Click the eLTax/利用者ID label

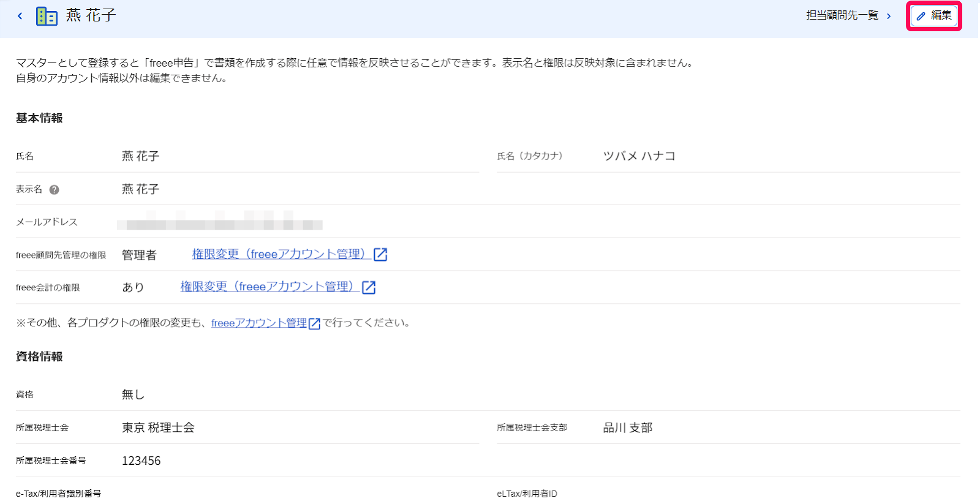pyautogui.click(x=527, y=494)
